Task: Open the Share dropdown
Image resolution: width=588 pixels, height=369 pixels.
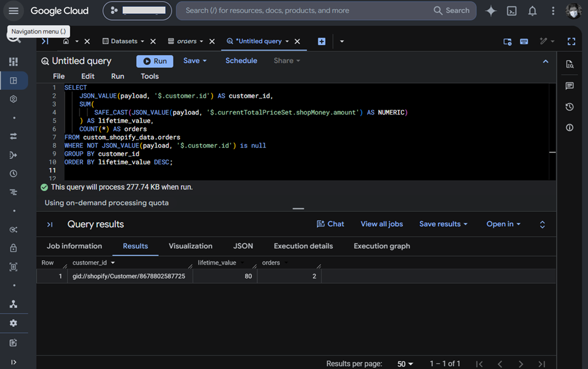Action: [x=287, y=61]
